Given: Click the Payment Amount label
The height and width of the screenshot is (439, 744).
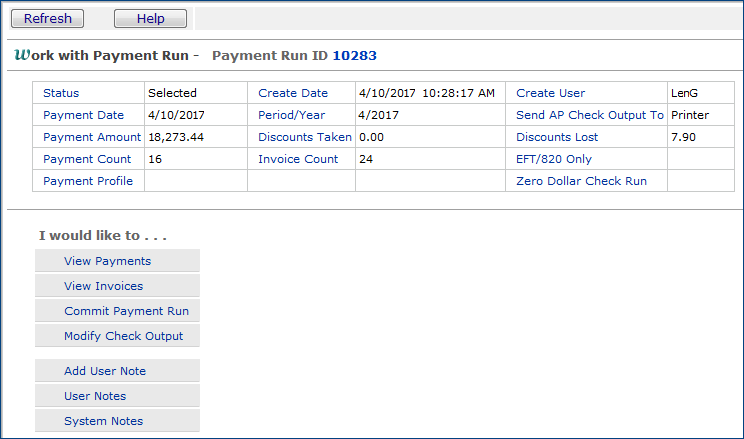Looking at the screenshot, I should click(92, 137).
